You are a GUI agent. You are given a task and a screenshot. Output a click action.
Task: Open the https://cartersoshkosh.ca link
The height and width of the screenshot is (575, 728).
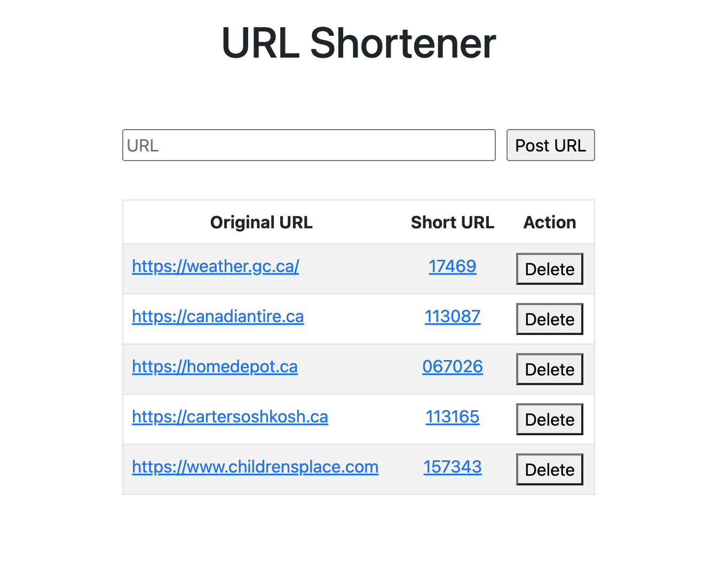(230, 417)
